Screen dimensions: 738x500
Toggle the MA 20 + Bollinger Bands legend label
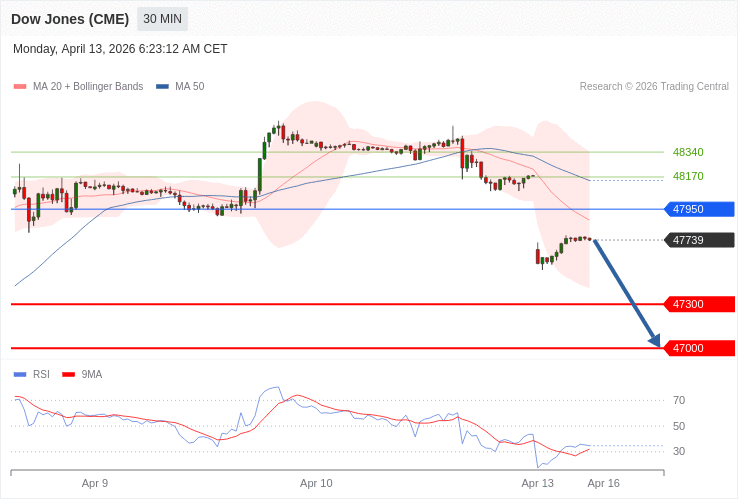88,87
